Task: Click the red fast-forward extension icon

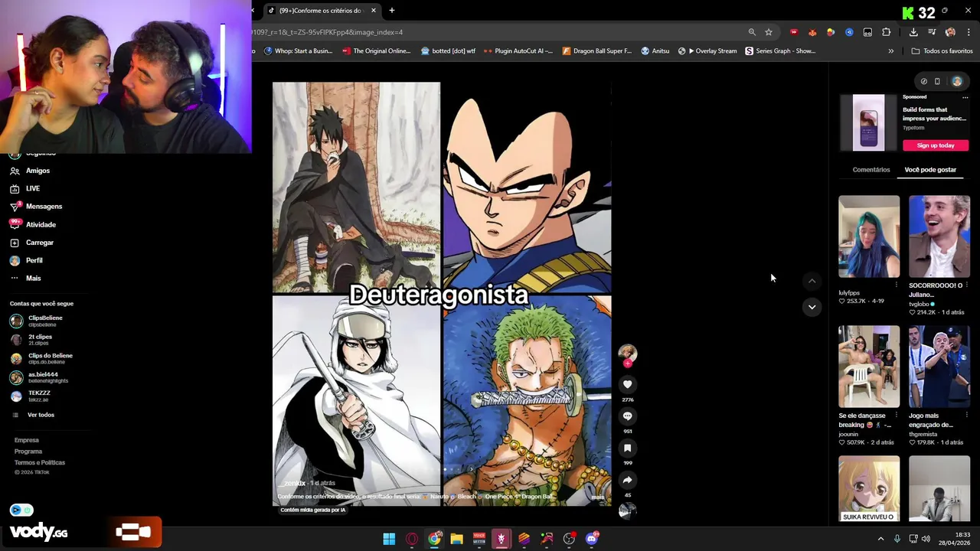Action: (x=794, y=32)
